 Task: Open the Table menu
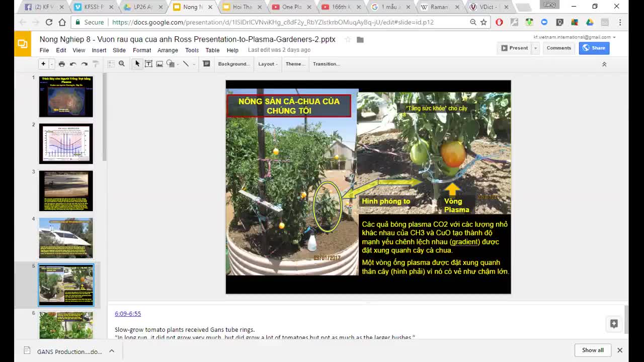point(212,50)
